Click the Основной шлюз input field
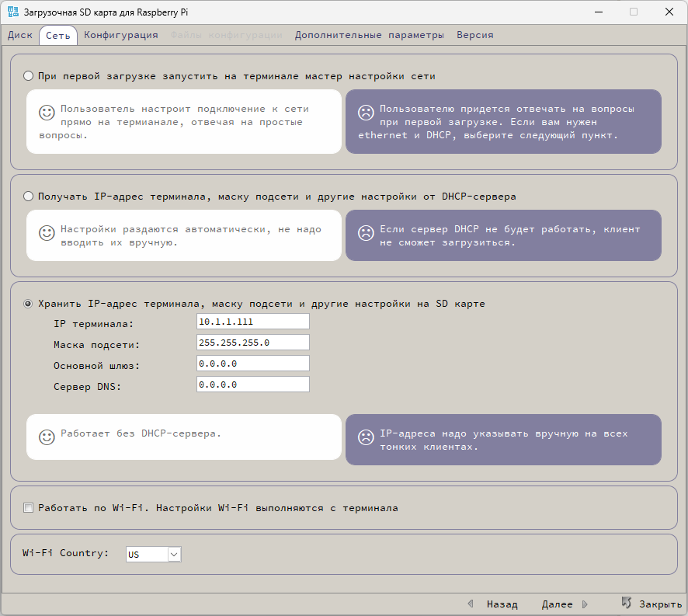The image size is (688, 616). click(252, 364)
